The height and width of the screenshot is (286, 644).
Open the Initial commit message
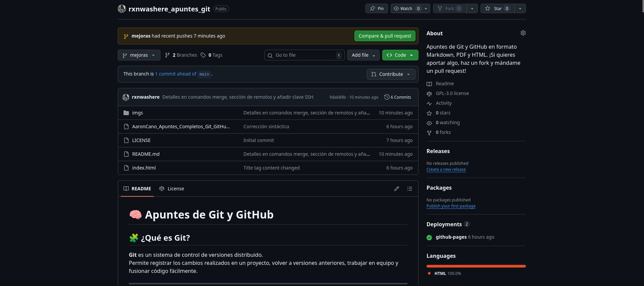click(x=259, y=140)
